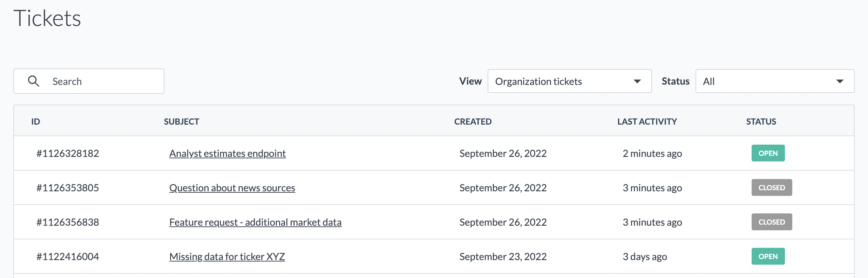
Task: Click the Search tickets input field
Action: (89, 81)
